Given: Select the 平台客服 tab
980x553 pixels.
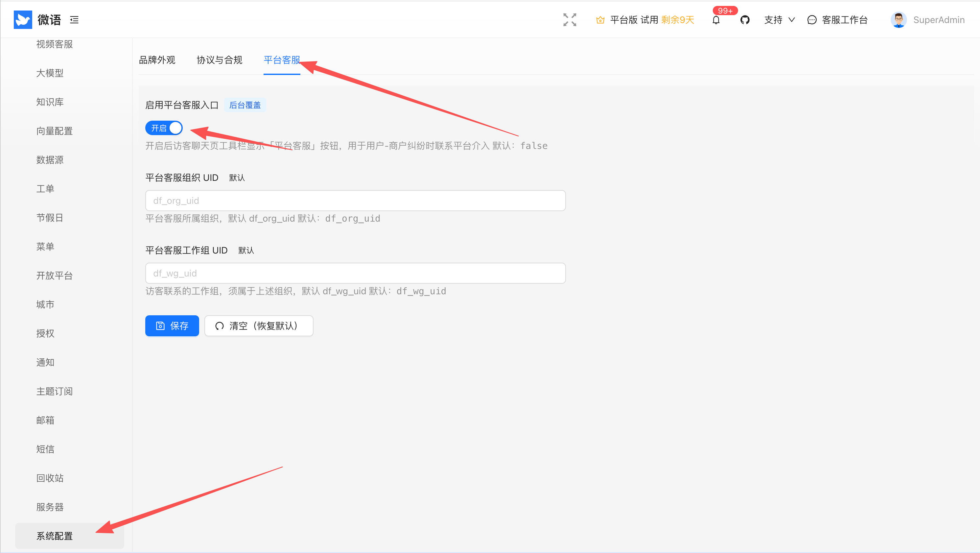Looking at the screenshot, I should (x=282, y=60).
